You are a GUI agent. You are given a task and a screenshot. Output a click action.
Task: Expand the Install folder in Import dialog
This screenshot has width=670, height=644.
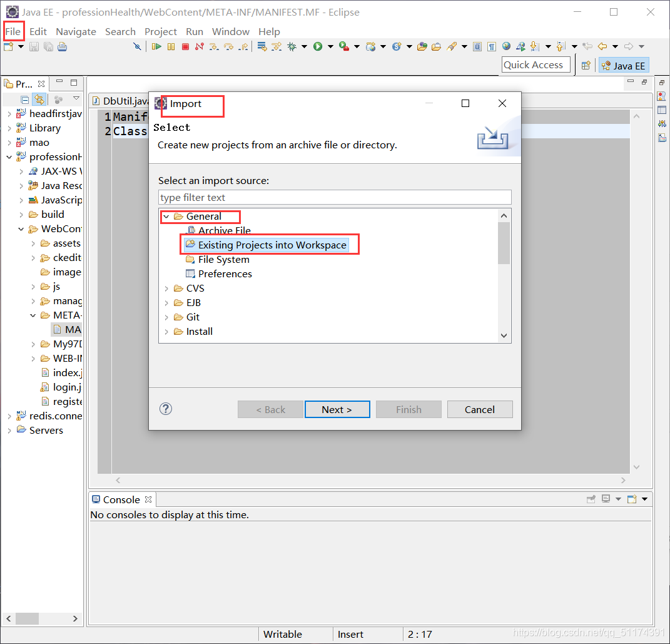(166, 332)
